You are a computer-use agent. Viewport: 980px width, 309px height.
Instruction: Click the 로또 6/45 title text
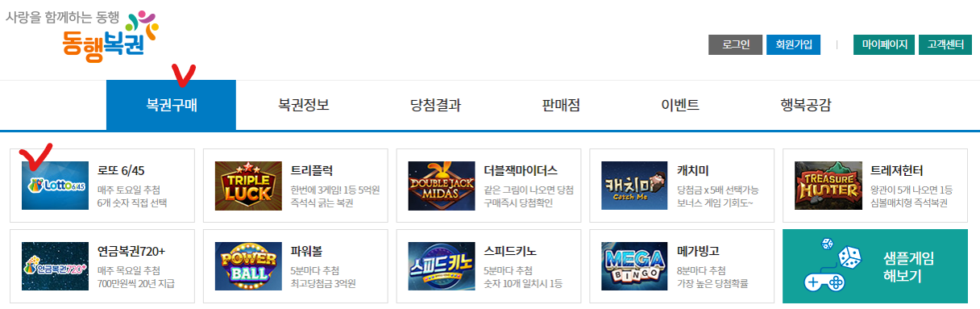coord(121,170)
